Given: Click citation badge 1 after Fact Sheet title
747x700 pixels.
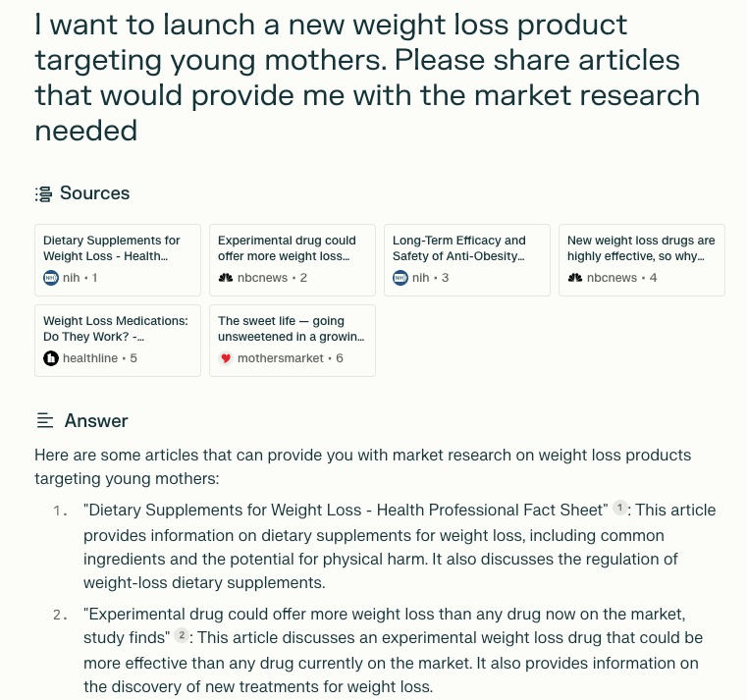Looking at the screenshot, I should [619, 508].
